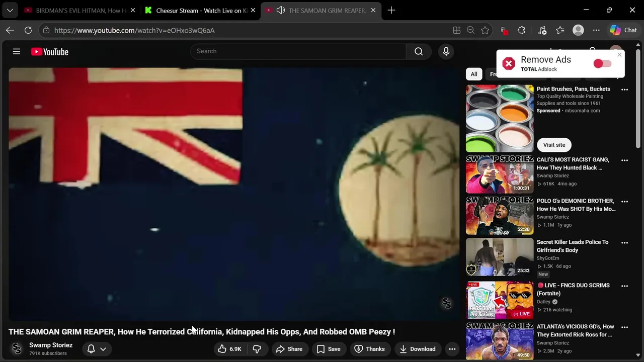644x362 pixels.
Task: Expand notification options chevron
Action: pos(103,349)
